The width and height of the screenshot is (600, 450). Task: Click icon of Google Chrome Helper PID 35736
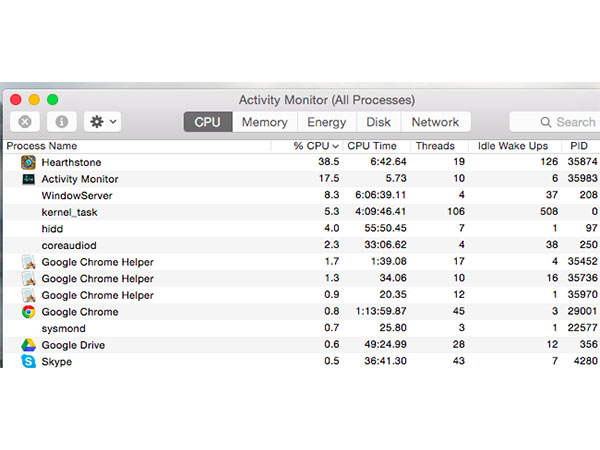coord(29,279)
